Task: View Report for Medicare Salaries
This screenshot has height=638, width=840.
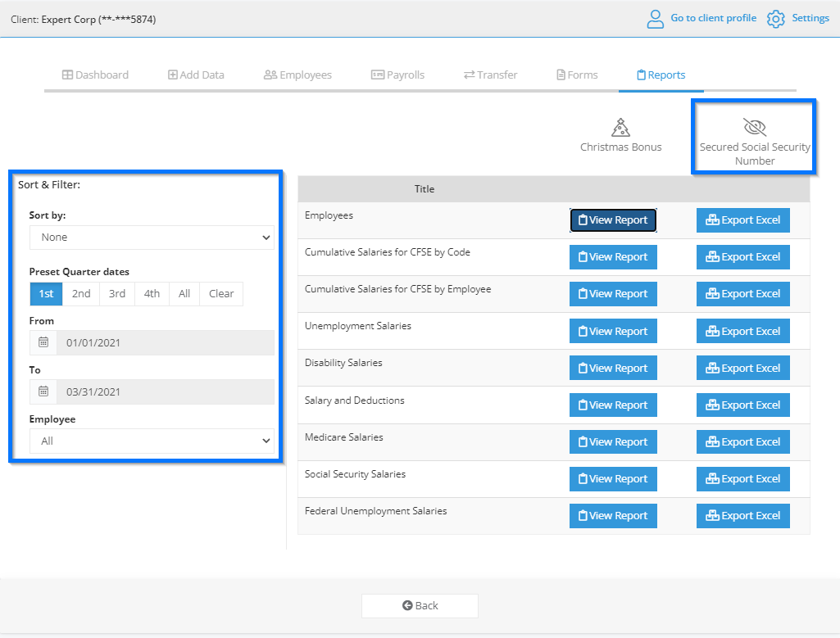Action: pos(613,442)
